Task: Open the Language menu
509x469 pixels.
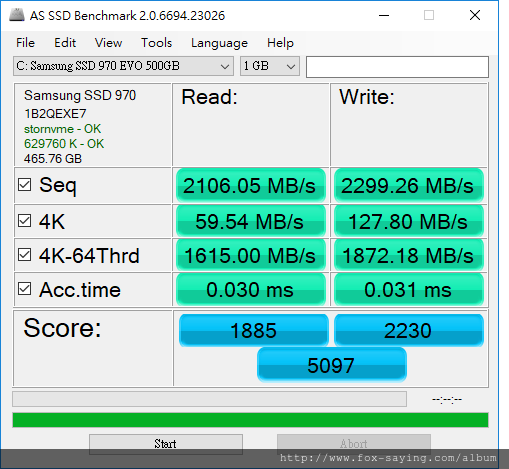Action: tap(219, 43)
